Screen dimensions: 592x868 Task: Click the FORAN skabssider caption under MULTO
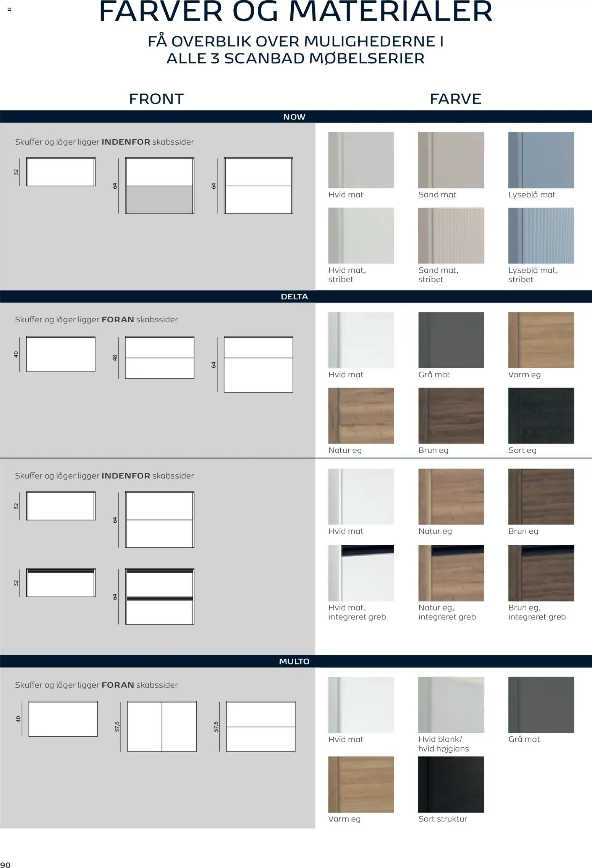(97, 685)
